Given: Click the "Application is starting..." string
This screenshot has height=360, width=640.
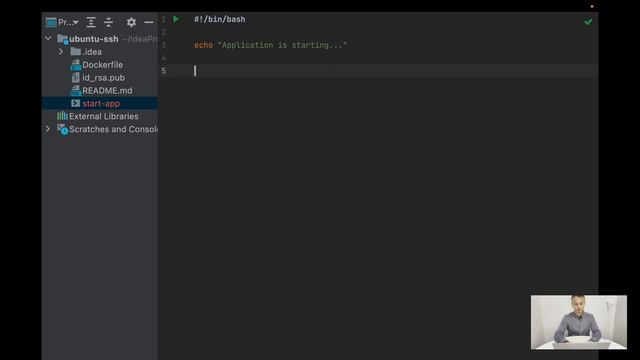Looking at the screenshot, I should point(282,45).
